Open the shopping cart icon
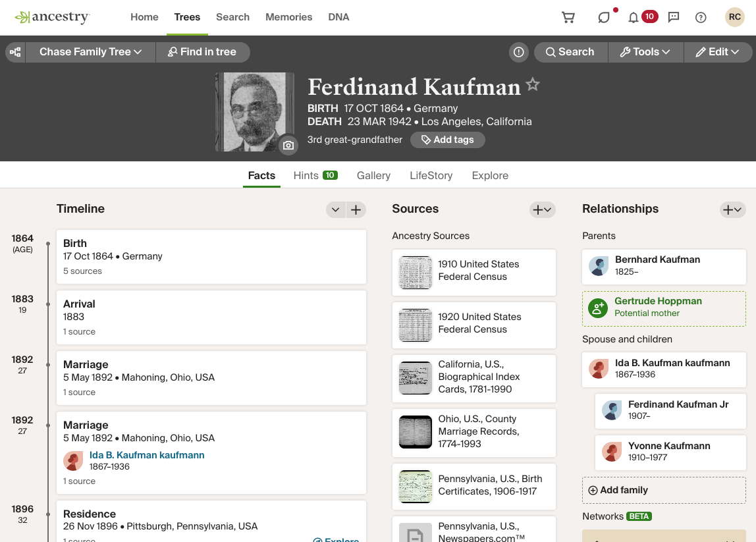This screenshot has height=542, width=756. 568,17
